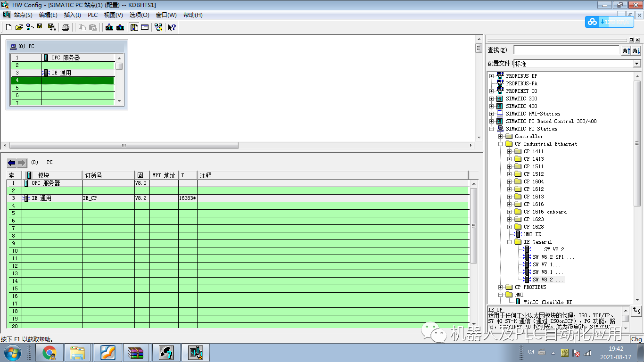644x362 pixels.
Task: Click the Open ONLINE station toolbar icon
Action: pos(29,27)
